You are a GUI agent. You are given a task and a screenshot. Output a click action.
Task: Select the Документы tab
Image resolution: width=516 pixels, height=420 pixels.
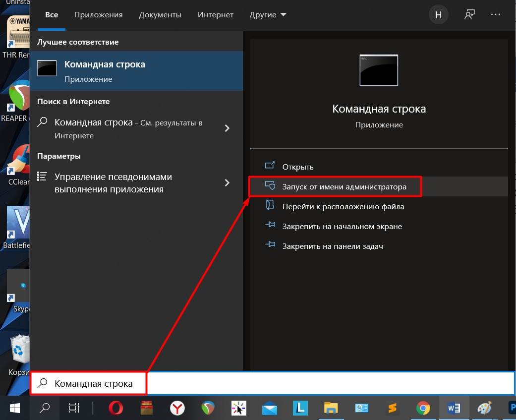click(160, 15)
